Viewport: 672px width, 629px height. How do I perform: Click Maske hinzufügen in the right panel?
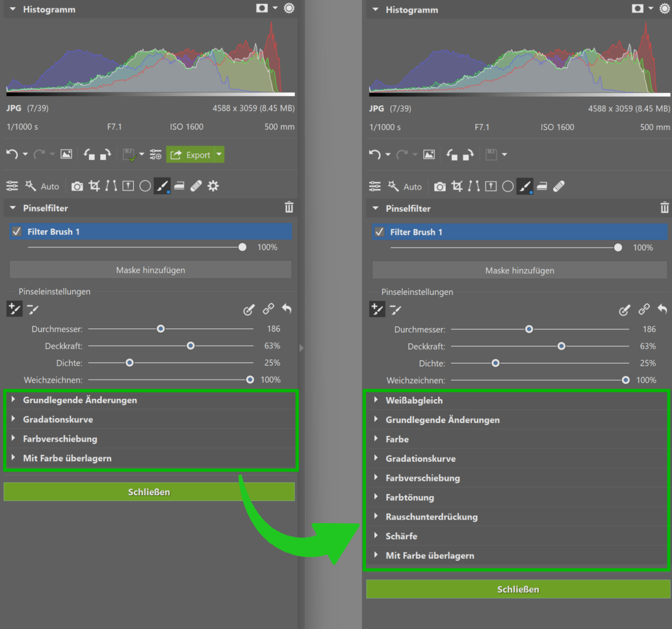coord(520,270)
